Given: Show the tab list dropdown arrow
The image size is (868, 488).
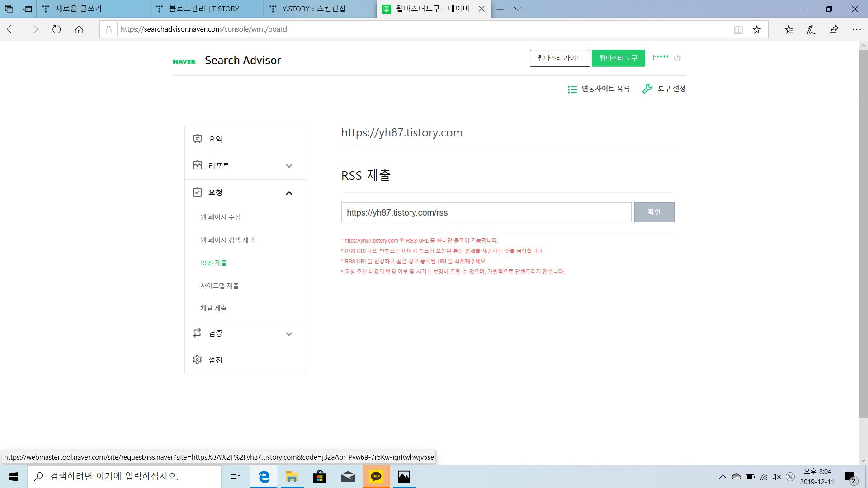Looking at the screenshot, I should (x=518, y=9).
